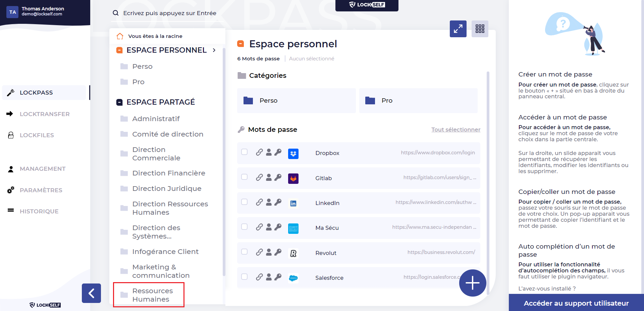This screenshot has height=311, width=644.
Task: Expand ESPACE PERSONNEL chevron arrow
Action: (x=214, y=50)
